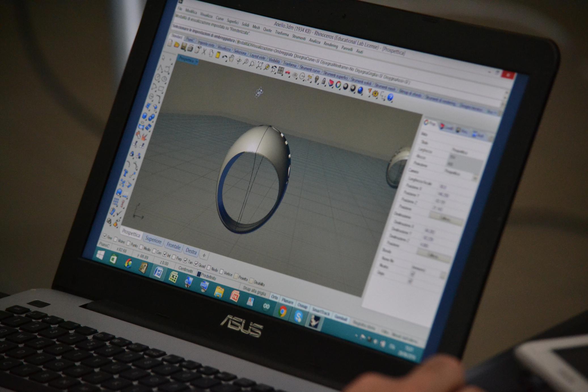Click the four-viewport layout icon
This screenshot has width=588, height=392.
(281, 71)
